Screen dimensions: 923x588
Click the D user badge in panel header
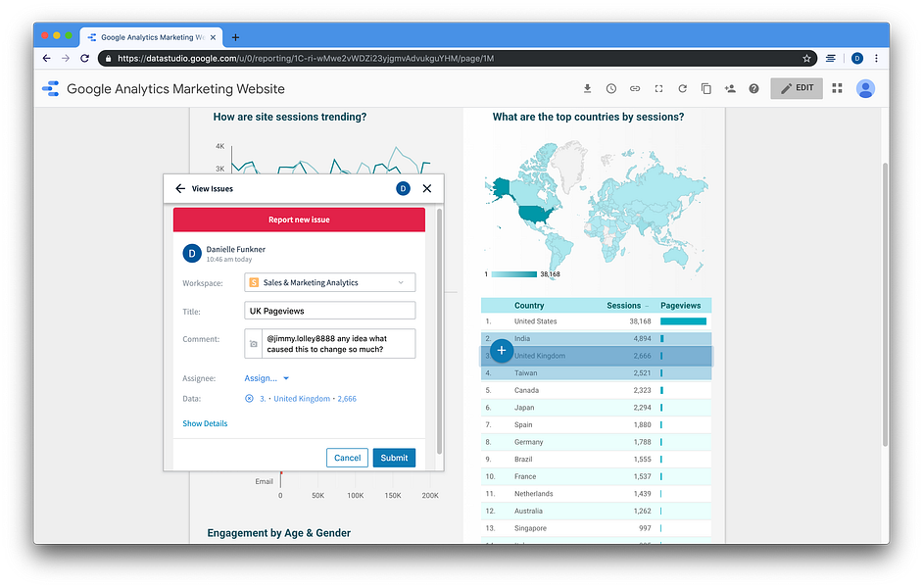[403, 188]
